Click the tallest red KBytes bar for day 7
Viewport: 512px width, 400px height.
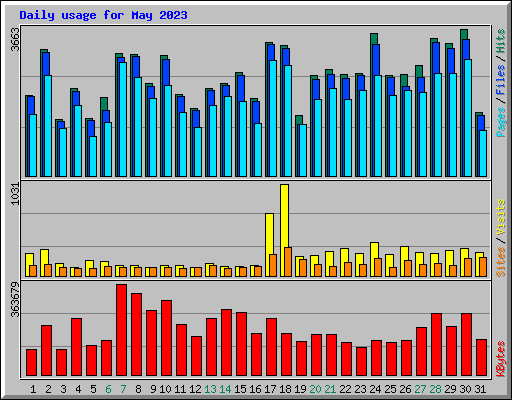click(122, 330)
